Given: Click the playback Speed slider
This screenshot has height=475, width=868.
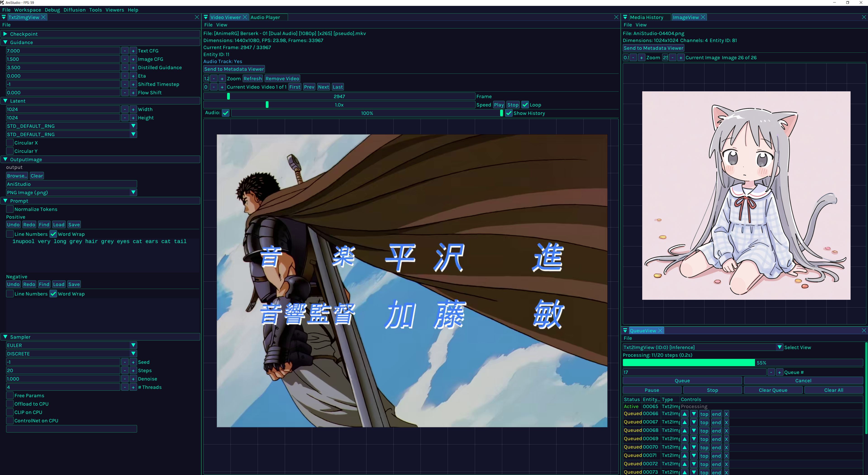Looking at the screenshot, I should click(x=339, y=105).
